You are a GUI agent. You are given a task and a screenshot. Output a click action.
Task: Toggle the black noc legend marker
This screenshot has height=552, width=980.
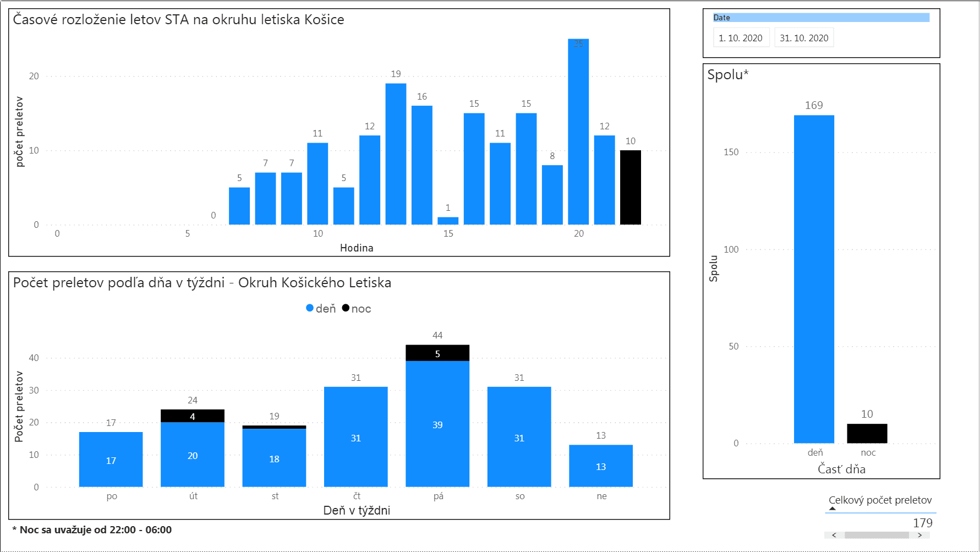[346, 308]
